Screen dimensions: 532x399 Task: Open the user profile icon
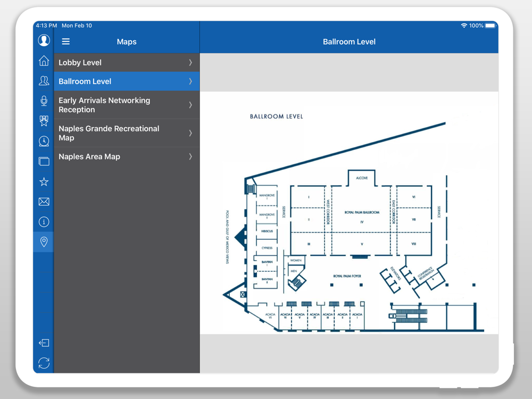click(44, 40)
